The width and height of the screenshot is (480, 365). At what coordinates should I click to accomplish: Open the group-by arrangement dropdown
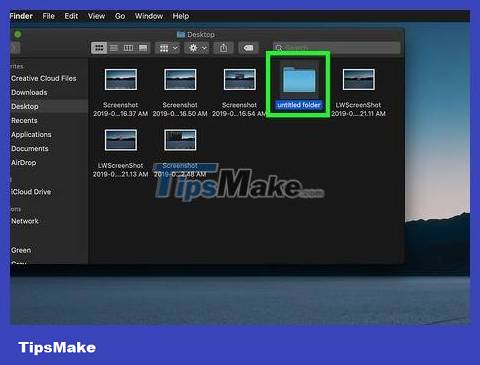(168, 48)
